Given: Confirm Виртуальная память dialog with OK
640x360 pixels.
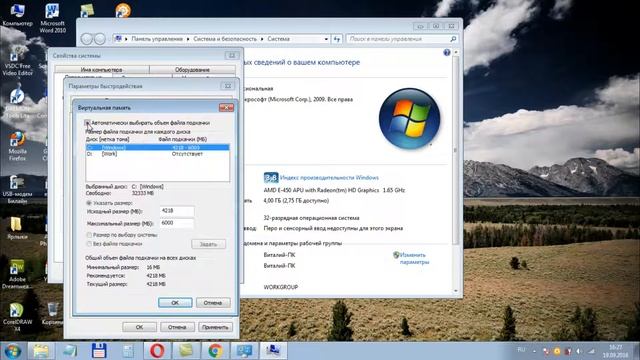Looking at the screenshot, I should pyautogui.click(x=175, y=302).
